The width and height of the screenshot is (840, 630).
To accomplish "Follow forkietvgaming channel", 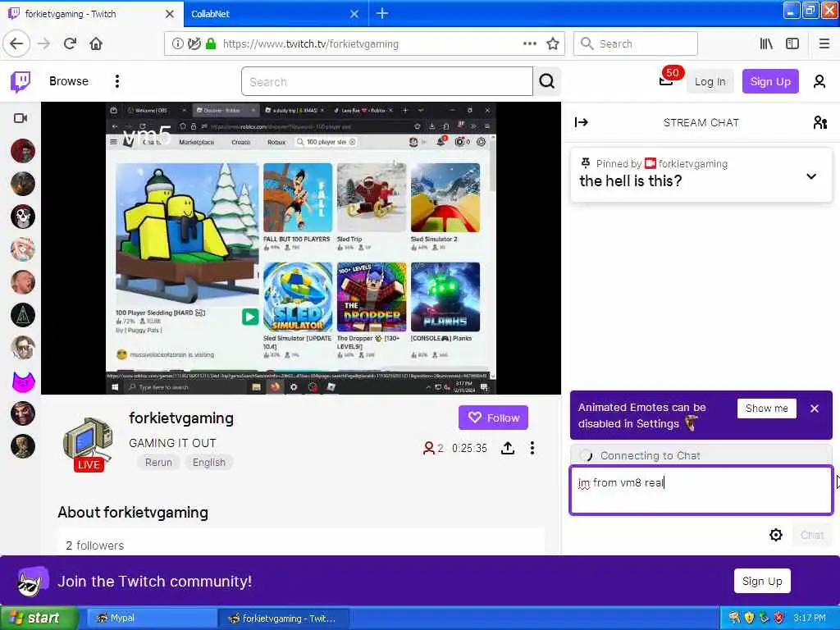I will click(x=493, y=418).
